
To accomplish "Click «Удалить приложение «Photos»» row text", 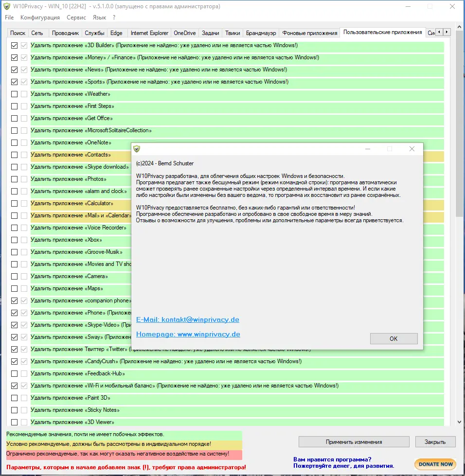I will point(68,179).
